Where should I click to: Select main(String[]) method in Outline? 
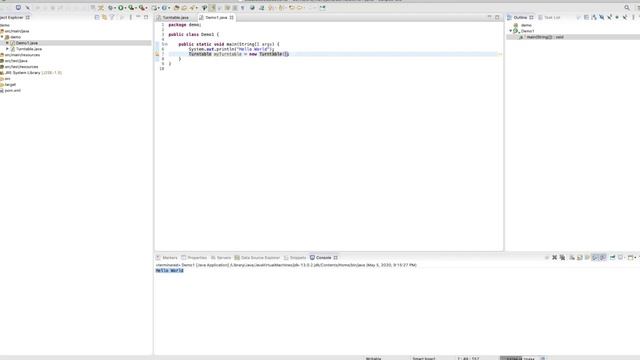tap(544, 37)
